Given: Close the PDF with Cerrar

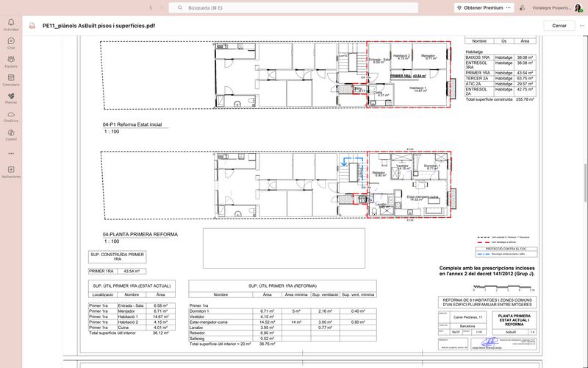Looking at the screenshot, I should 559,25.
